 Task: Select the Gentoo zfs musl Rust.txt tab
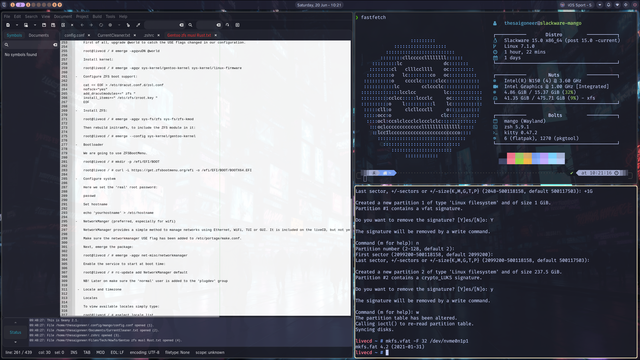click(189, 35)
